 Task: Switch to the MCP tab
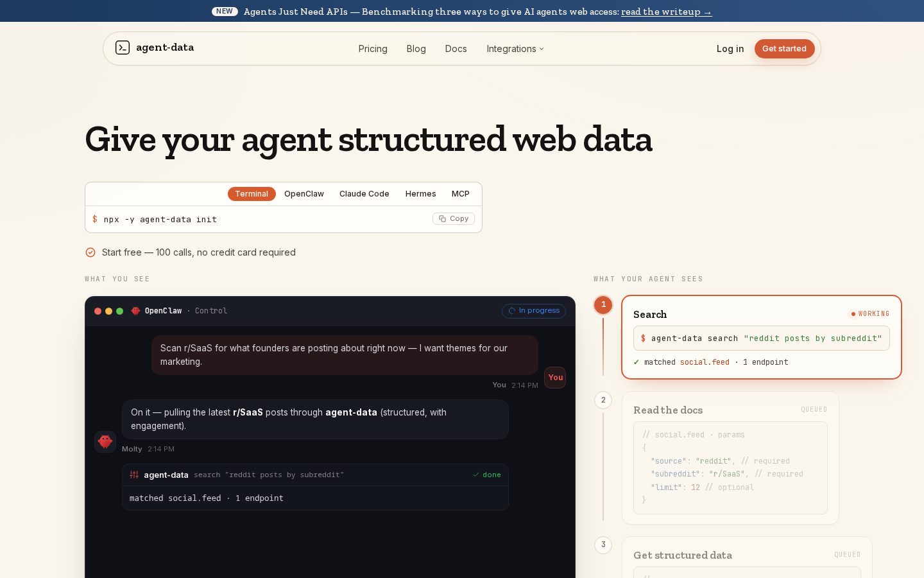pos(460,194)
